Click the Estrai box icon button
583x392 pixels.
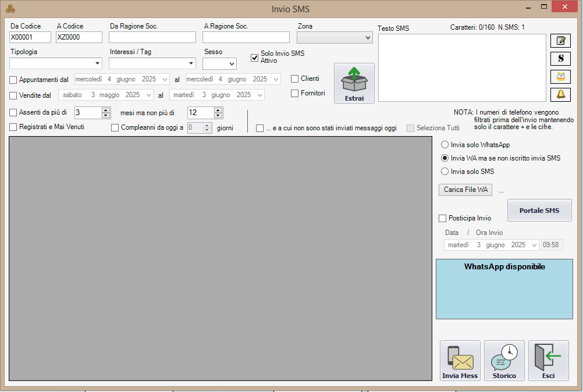click(354, 83)
